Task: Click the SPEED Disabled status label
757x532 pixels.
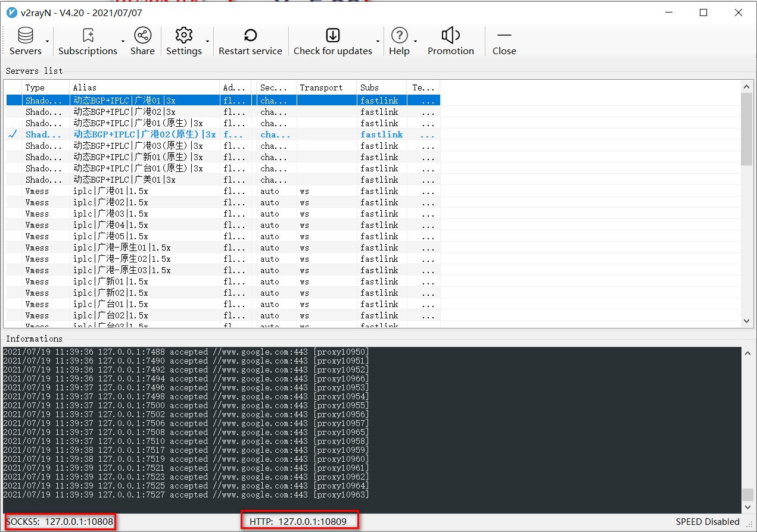Action: [x=707, y=522]
